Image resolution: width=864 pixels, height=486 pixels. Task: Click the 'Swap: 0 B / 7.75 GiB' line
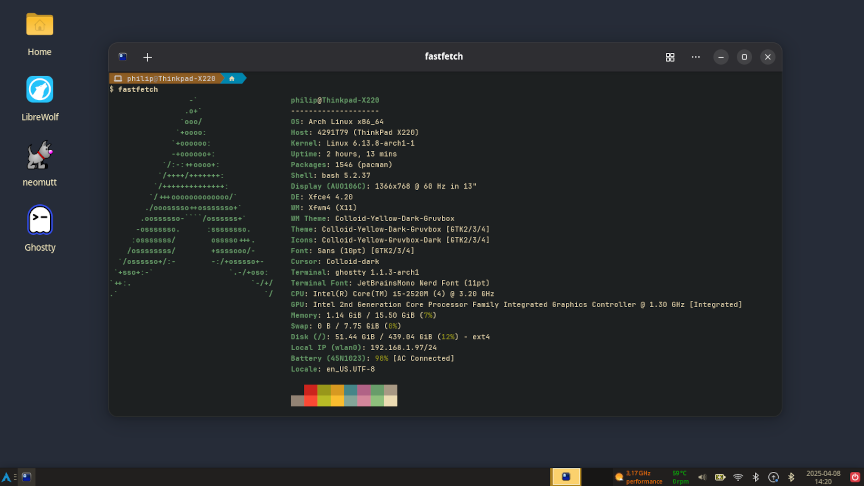pyautogui.click(x=346, y=326)
